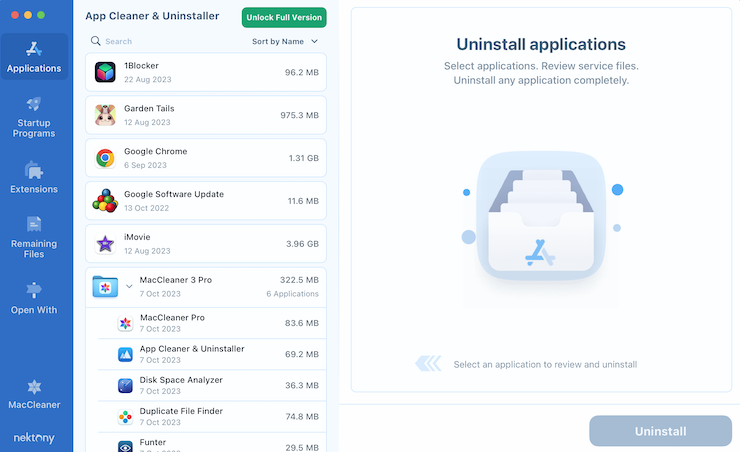Image resolution: width=740 pixels, height=452 pixels.
Task: Click the 3.96 GB size value
Action: pyautogui.click(x=303, y=244)
